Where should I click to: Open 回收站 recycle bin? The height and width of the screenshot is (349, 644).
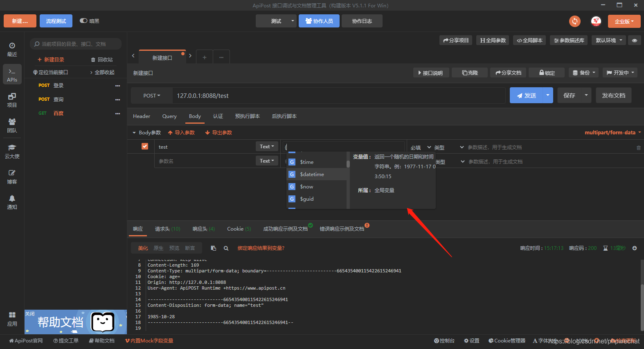102,60
